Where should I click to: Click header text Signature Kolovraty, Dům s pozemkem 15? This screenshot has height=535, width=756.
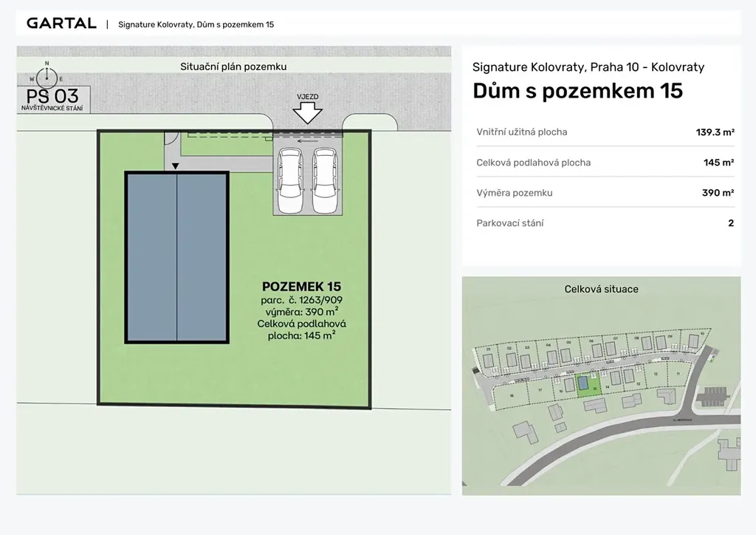click(196, 24)
